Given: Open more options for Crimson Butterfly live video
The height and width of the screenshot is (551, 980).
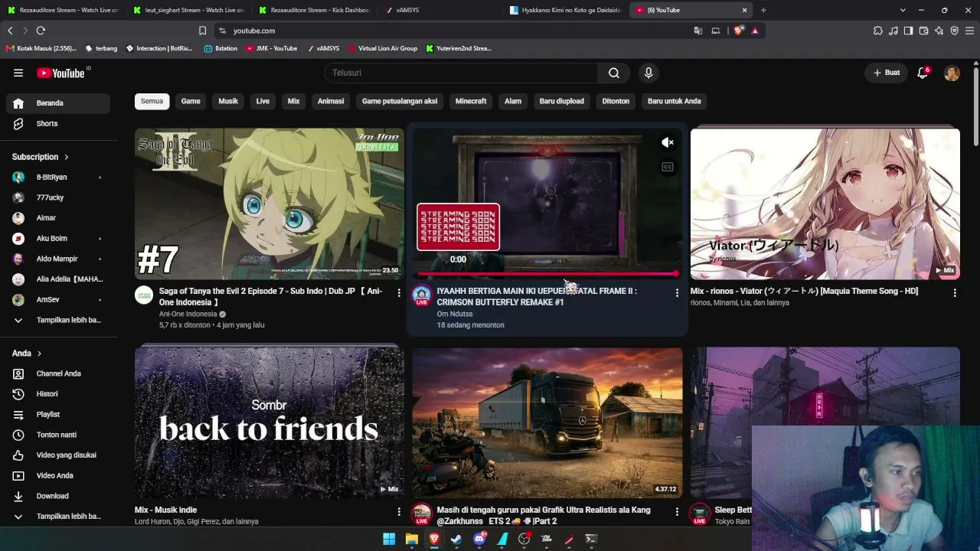Looking at the screenshot, I should tap(677, 292).
